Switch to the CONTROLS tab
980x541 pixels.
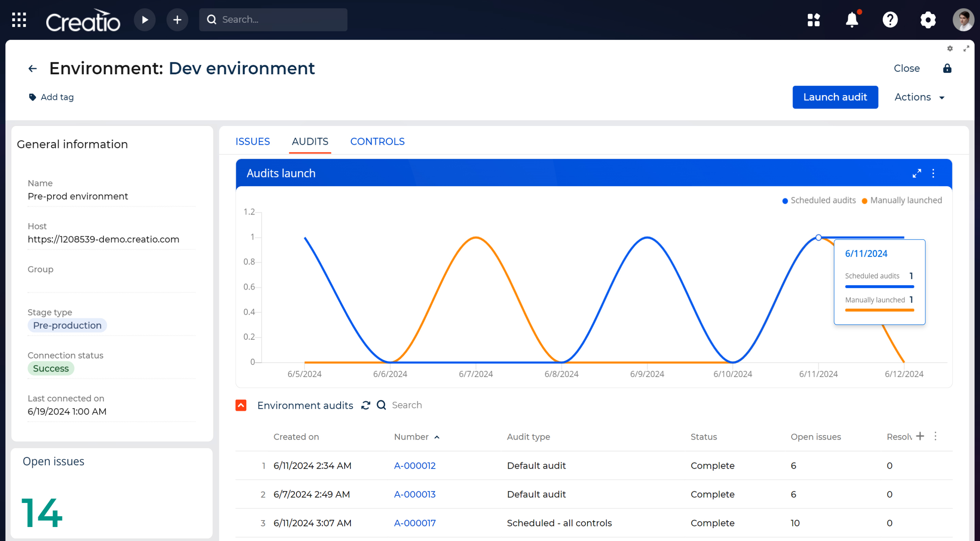tap(377, 141)
